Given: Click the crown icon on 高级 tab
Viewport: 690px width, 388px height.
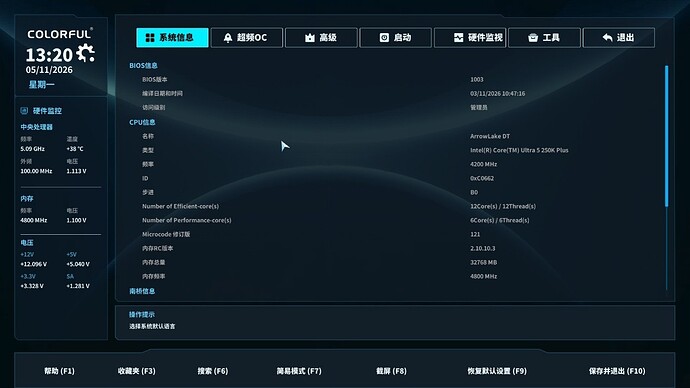Looking at the screenshot, I should click(x=310, y=38).
